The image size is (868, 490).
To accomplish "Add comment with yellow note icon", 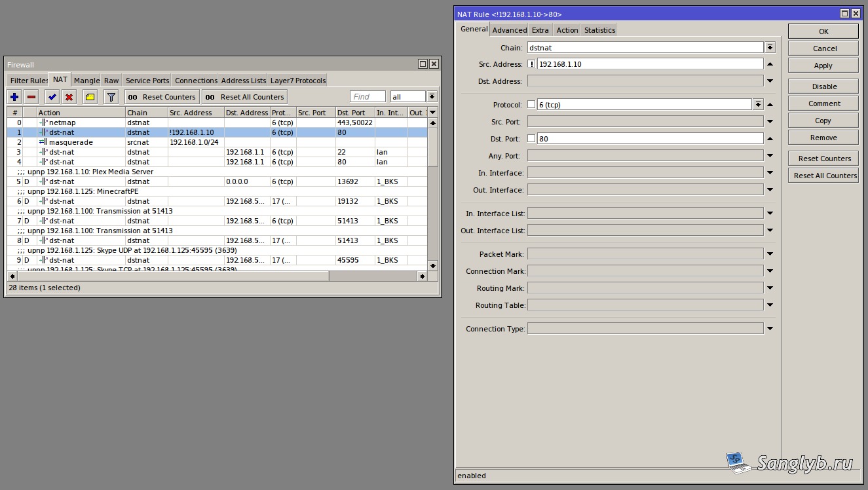I will [90, 97].
